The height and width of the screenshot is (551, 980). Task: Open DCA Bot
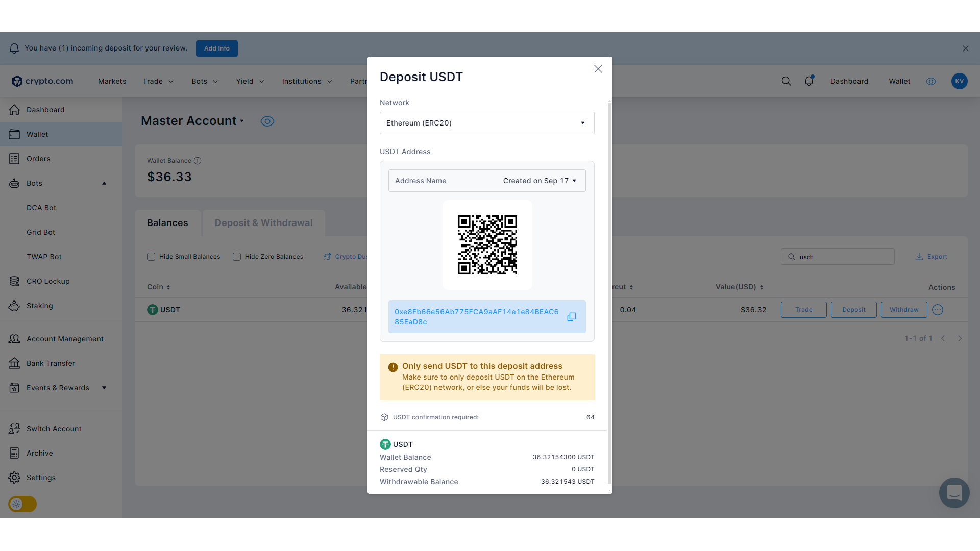coord(41,208)
